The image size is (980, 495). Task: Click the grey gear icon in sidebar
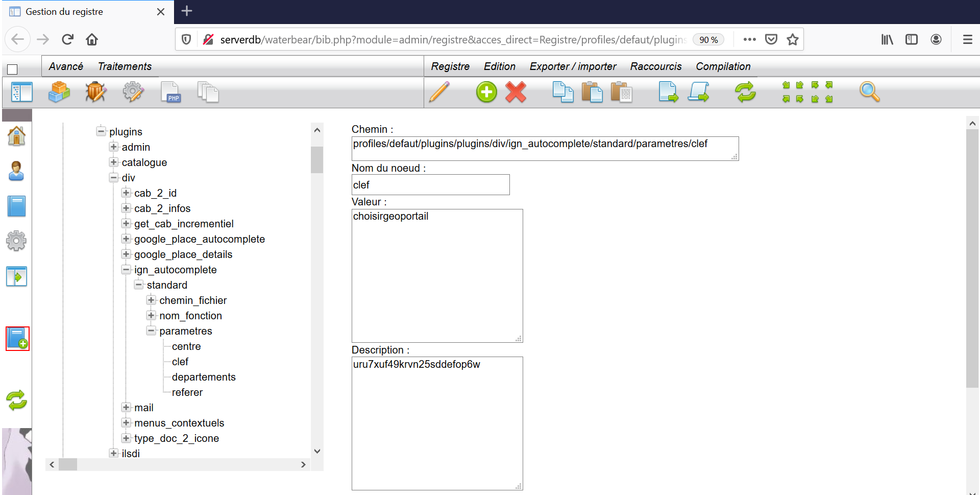coord(16,241)
